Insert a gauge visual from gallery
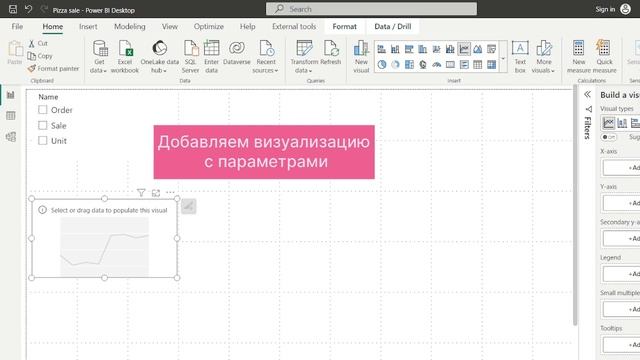The image size is (640, 360). tap(436, 64)
